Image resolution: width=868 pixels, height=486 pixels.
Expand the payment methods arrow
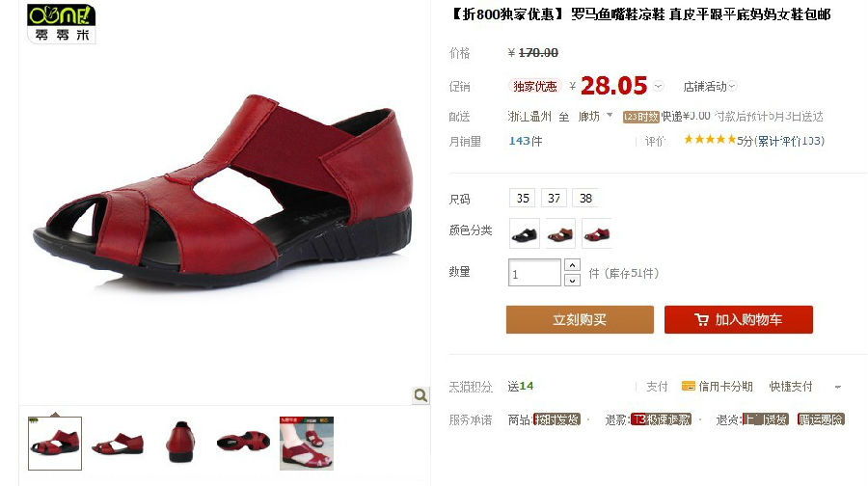point(837,387)
